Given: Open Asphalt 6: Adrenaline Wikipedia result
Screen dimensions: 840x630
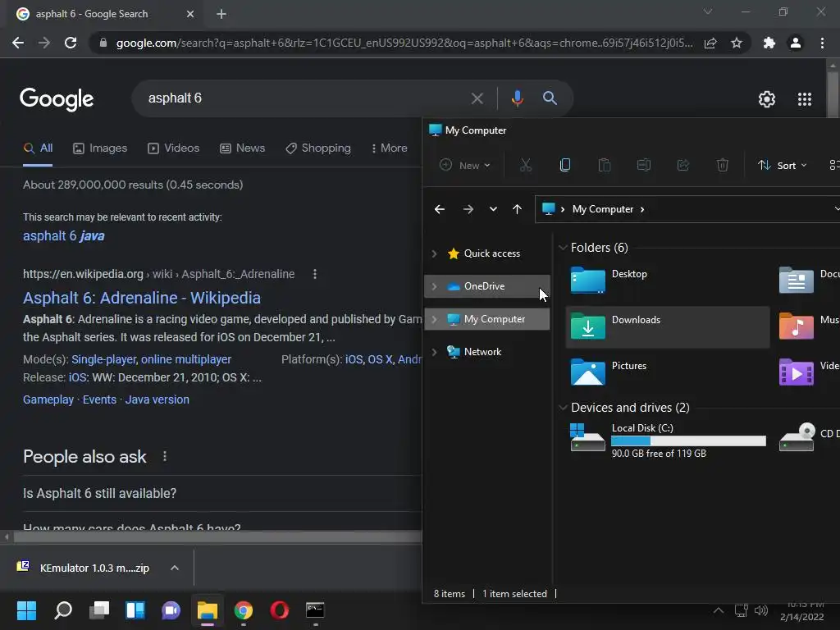Looking at the screenshot, I should point(142,298).
